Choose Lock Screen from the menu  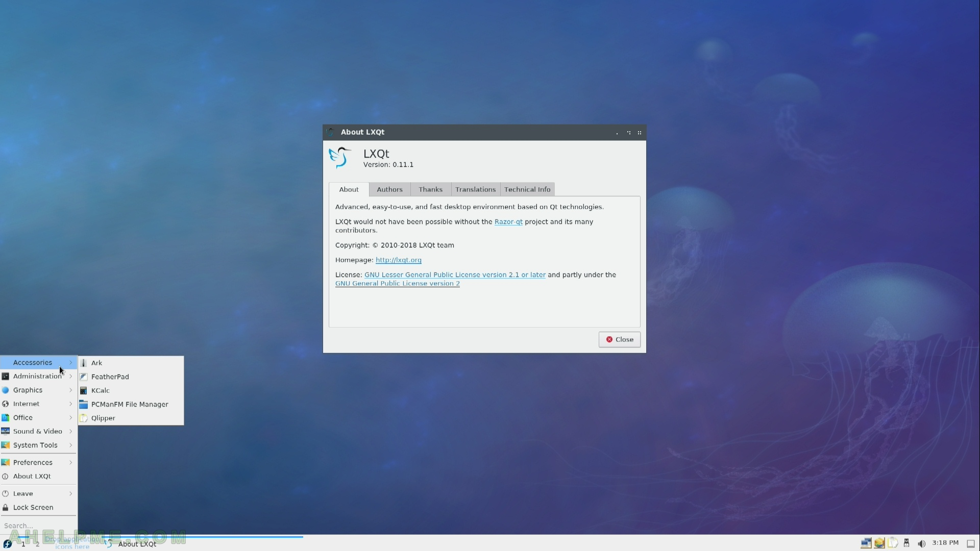(x=38, y=507)
